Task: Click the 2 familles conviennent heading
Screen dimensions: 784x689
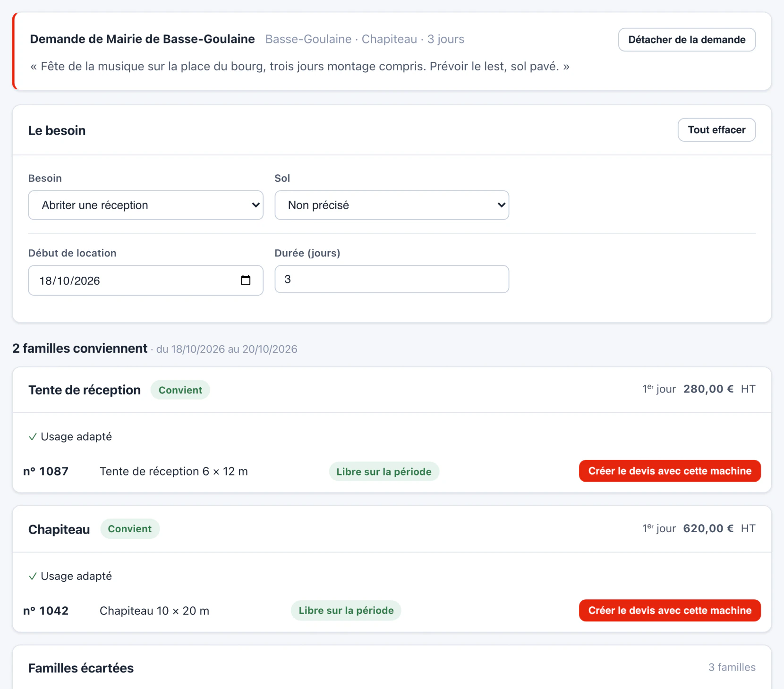Action: [x=80, y=349]
